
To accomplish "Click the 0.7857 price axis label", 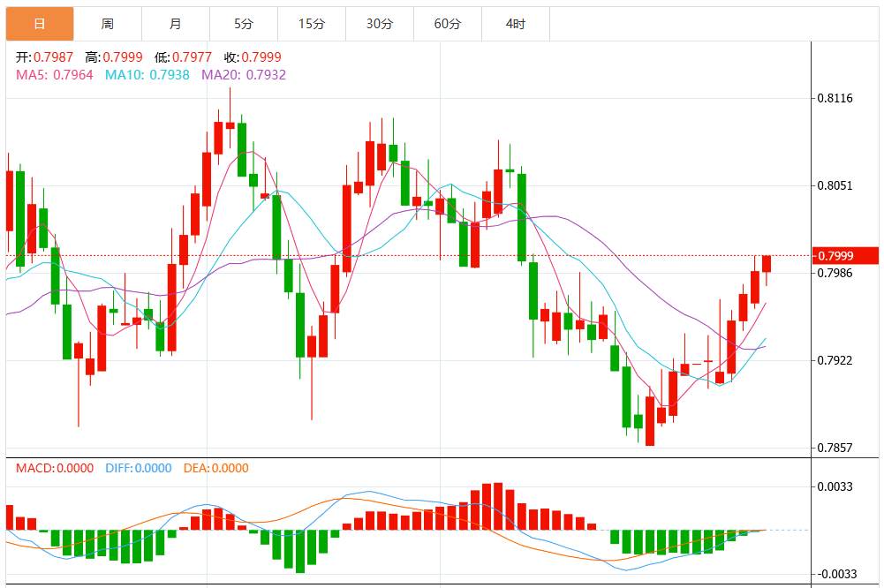I will tap(835, 449).
